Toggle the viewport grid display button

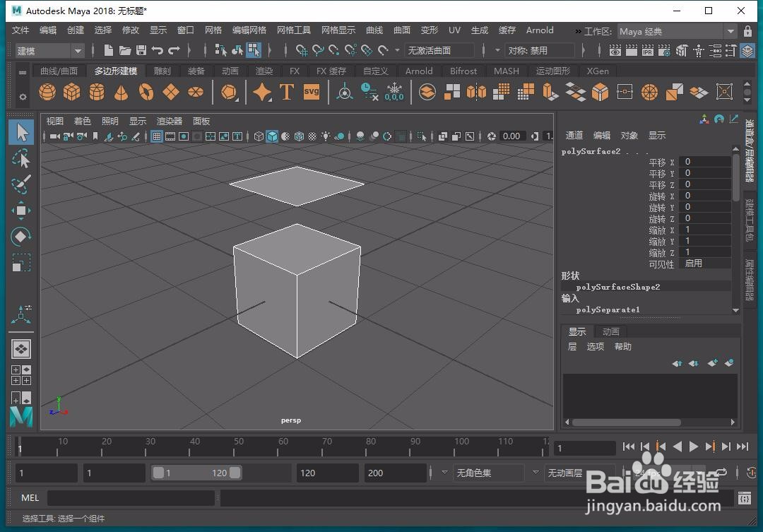coord(157,136)
